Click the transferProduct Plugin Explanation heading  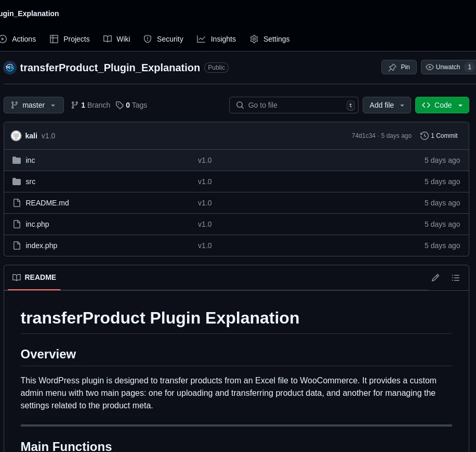tap(160, 318)
